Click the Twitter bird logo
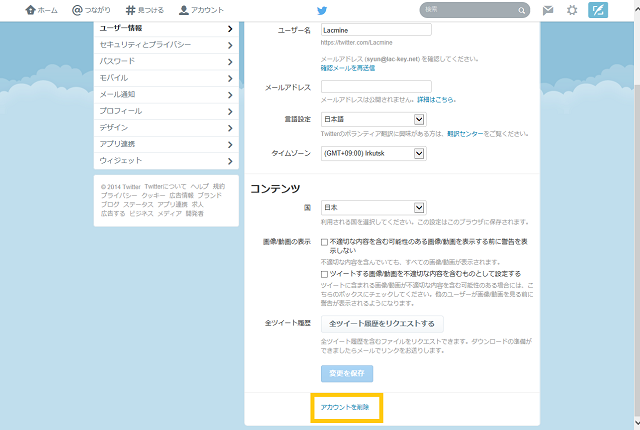Image resolution: width=640 pixels, height=430 pixels. 322,10
